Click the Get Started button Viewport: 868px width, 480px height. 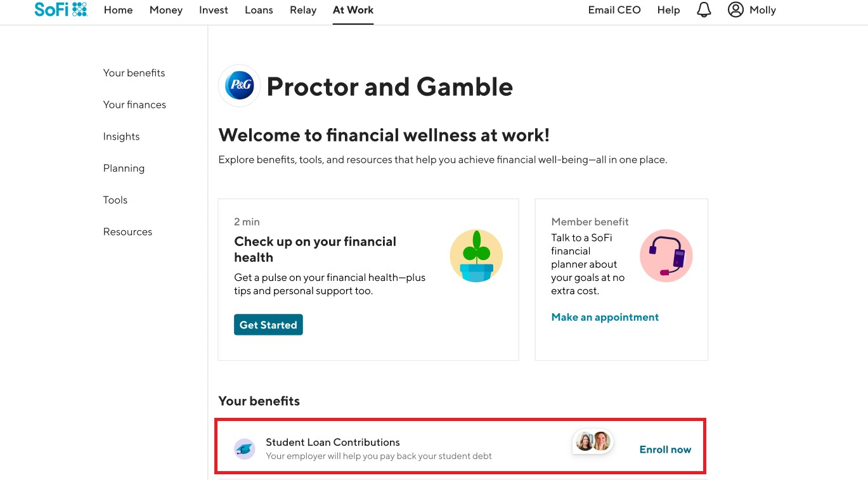point(268,324)
